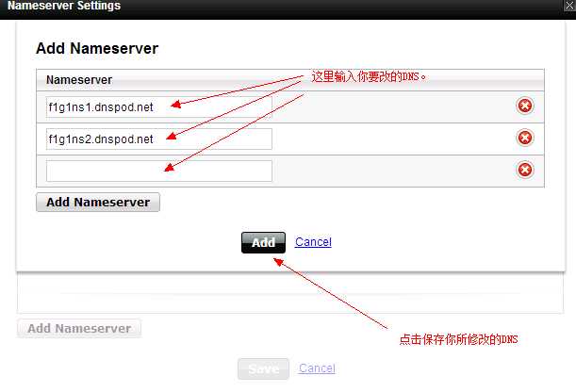The image size is (576, 392).
Task: Focus the f1g1ns2.dnspod.net text field
Action: [x=159, y=139]
